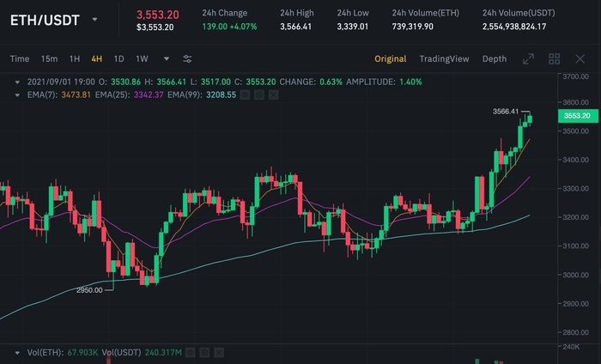This screenshot has height=364, width=601.
Task: Close the chart panel with X icon
Action: click(580, 58)
